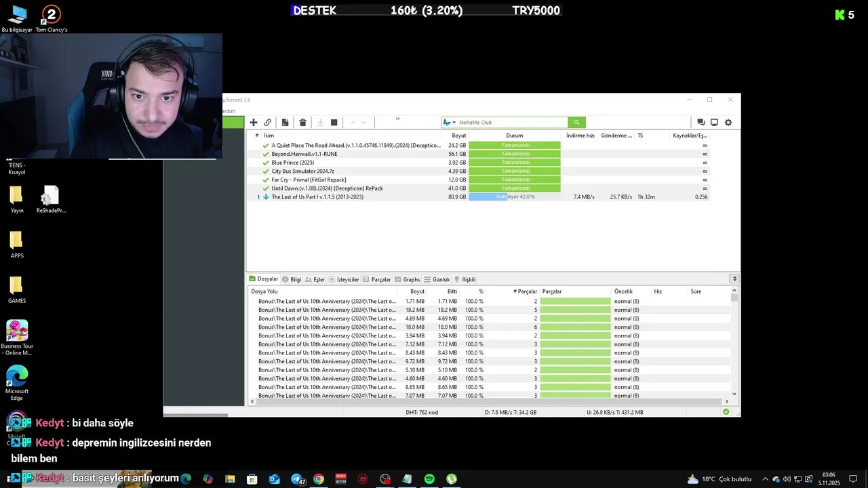The image size is (868, 488).
Task: Select the 1.71 MB Bonus file row
Action: pyautogui.click(x=490, y=301)
